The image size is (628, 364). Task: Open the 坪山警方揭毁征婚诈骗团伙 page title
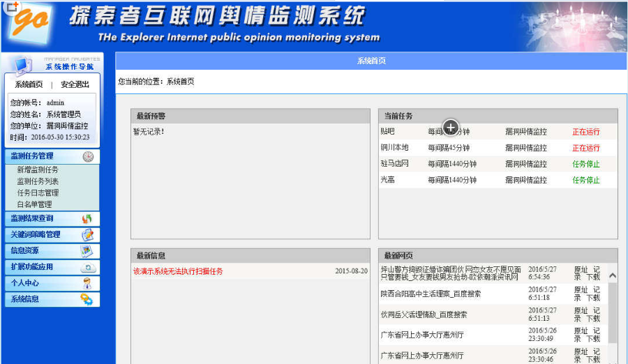[x=451, y=273]
